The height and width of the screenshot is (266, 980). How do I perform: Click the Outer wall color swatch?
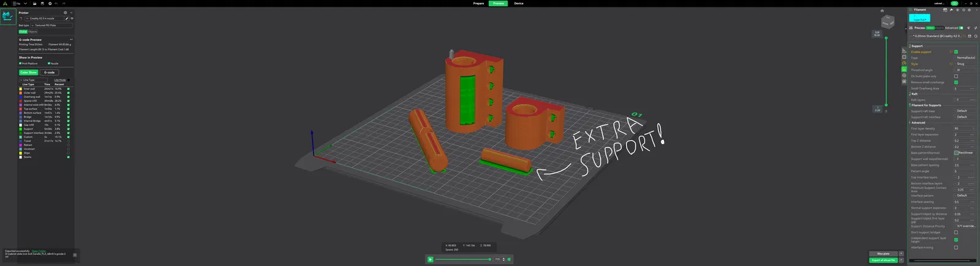tap(21, 93)
